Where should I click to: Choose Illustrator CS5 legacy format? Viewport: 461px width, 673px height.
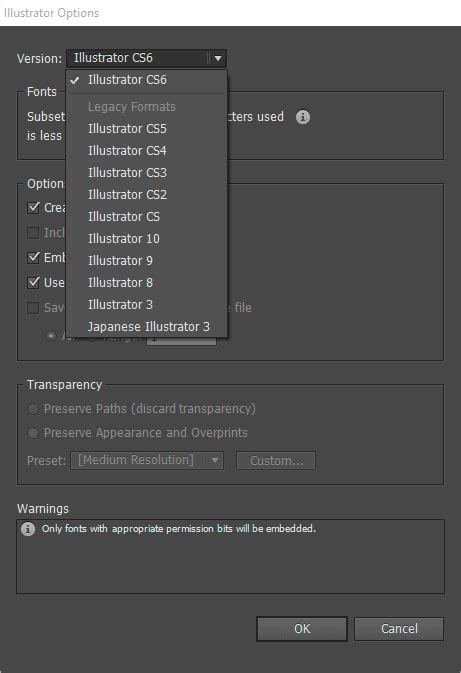[146, 128]
